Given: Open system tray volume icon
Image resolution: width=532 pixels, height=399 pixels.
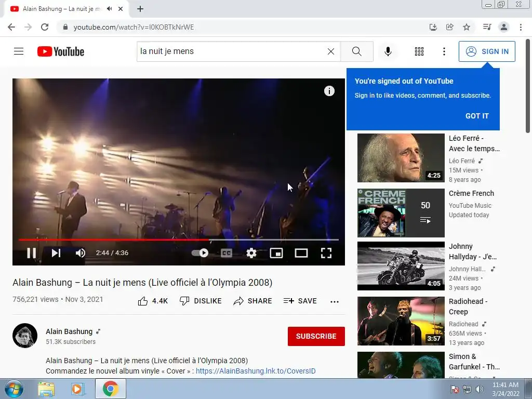Looking at the screenshot, I should click(x=480, y=389).
